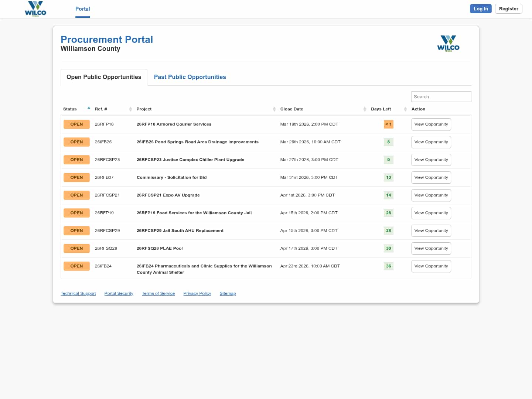Sort table by Close Date column

point(291,109)
